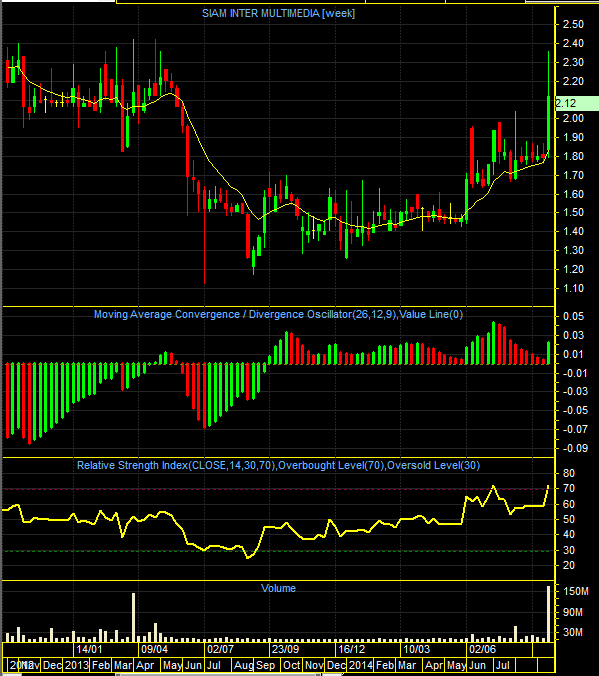Click the SIAM INTER MULTIMEDIA [week] chart title
This screenshot has width=599, height=676.
click(279, 13)
